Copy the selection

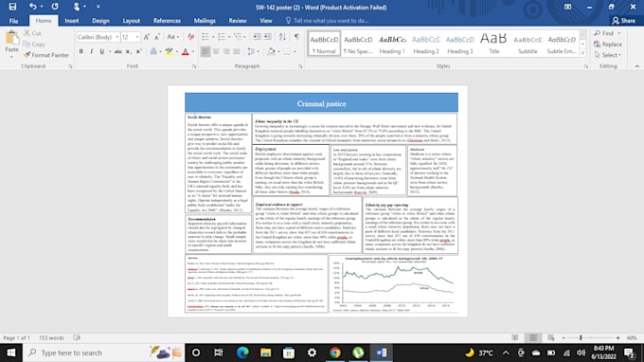click(x=34, y=44)
